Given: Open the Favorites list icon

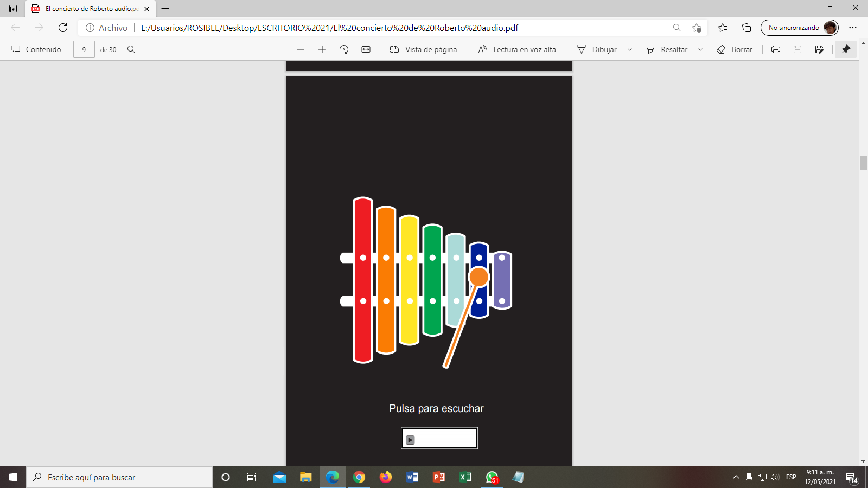Looking at the screenshot, I should (723, 28).
